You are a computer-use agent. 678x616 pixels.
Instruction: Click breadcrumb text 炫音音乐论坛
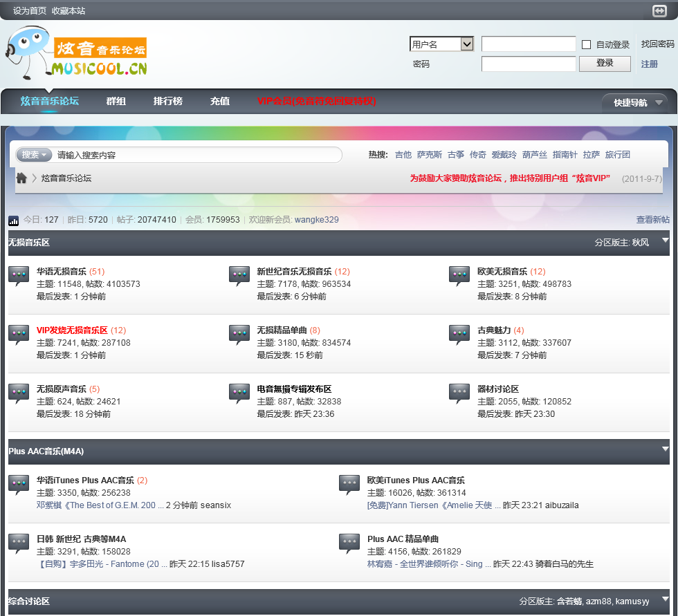click(66, 178)
